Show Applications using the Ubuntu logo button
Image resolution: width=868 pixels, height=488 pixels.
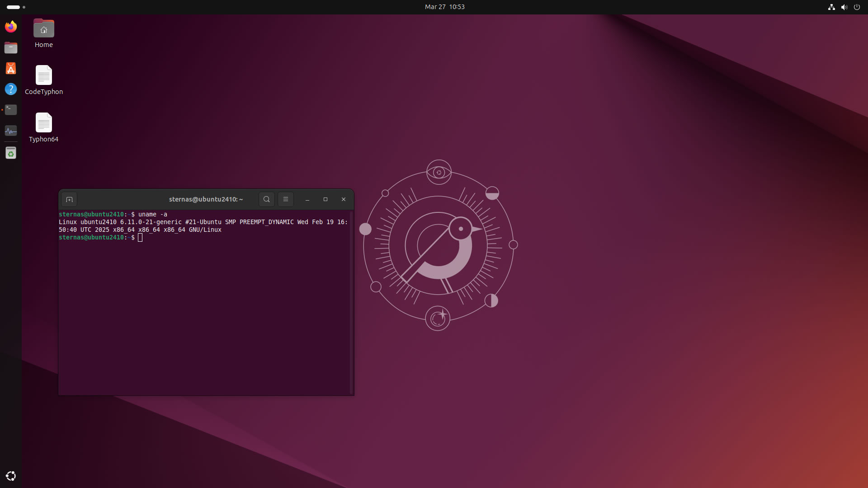(11, 476)
